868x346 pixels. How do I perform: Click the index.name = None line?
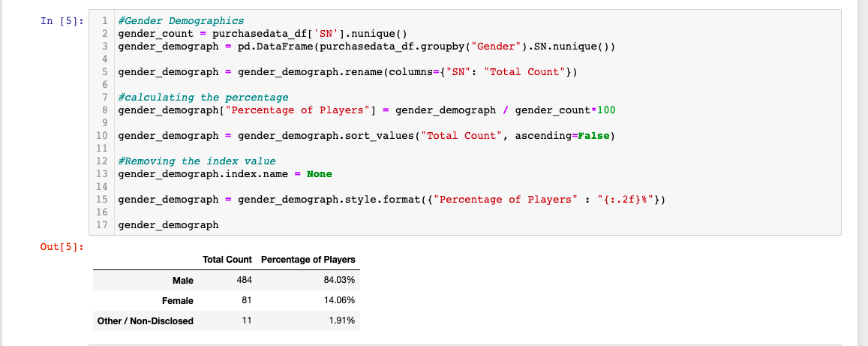coord(225,174)
